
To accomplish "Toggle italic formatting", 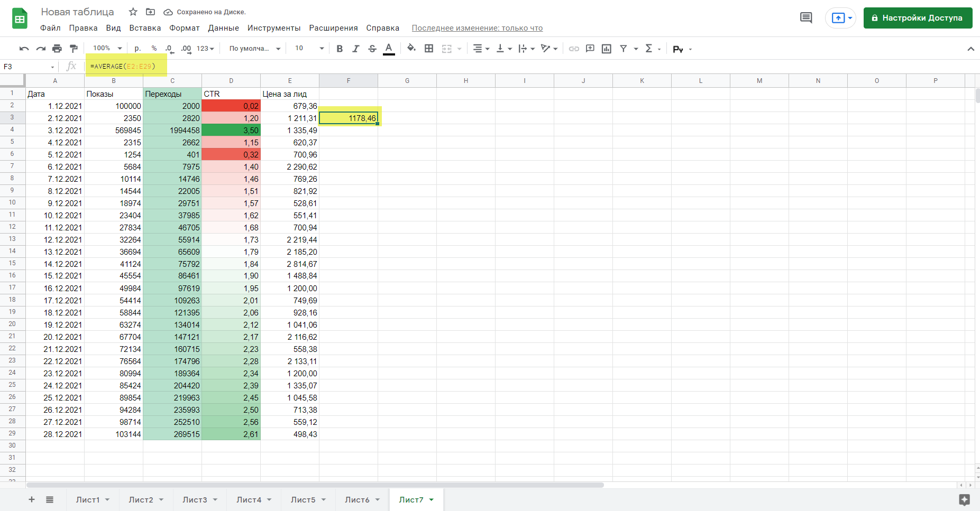I will tap(356, 49).
